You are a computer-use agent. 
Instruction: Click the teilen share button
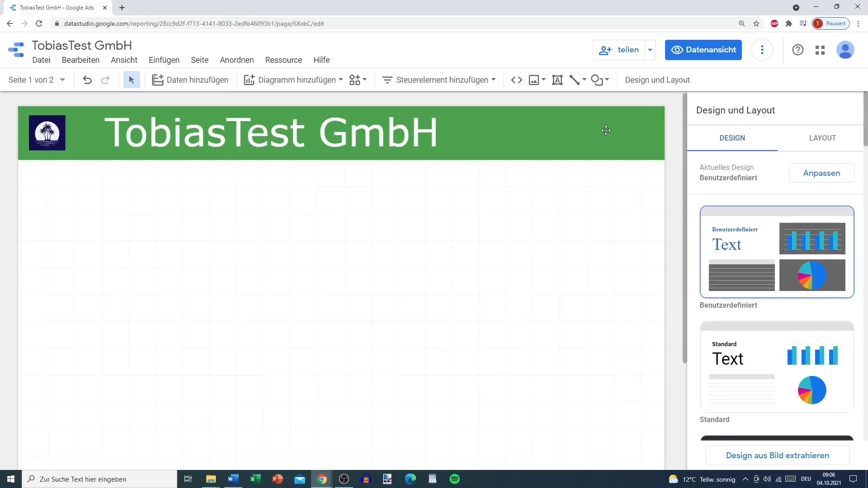pyautogui.click(x=619, y=50)
